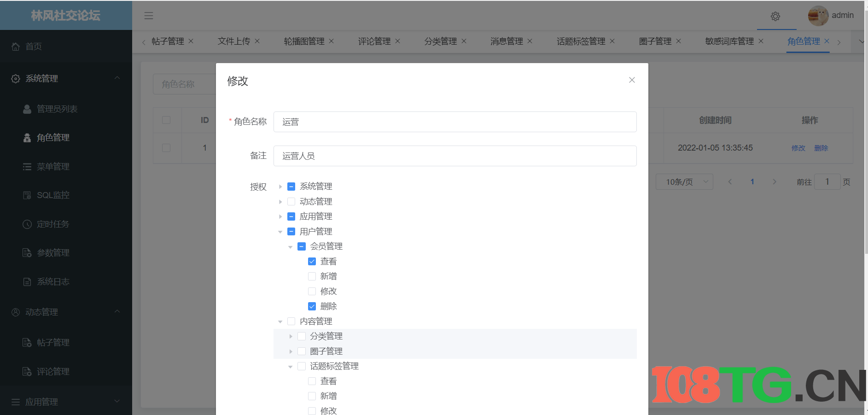Image resolution: width=868 pixels, height=415 pixels.
Task: Expand the 动态管理 tree node
Action: (280, 201)
